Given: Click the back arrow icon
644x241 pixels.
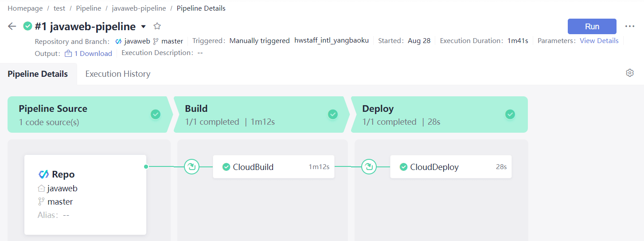Looking at the screenshot, I should [12, 27].
